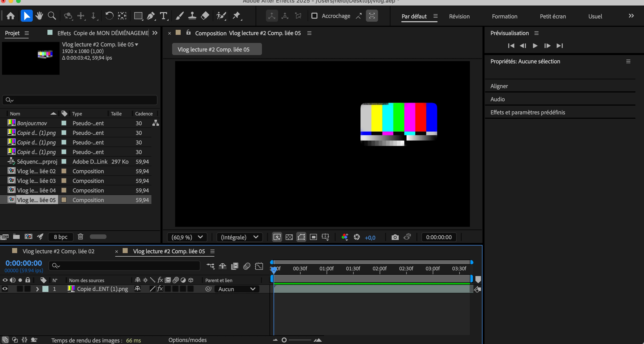This screenshot has width=644, height=344.
Task: Select the Puppet Pin tool
Action: [x=236, y=16]
